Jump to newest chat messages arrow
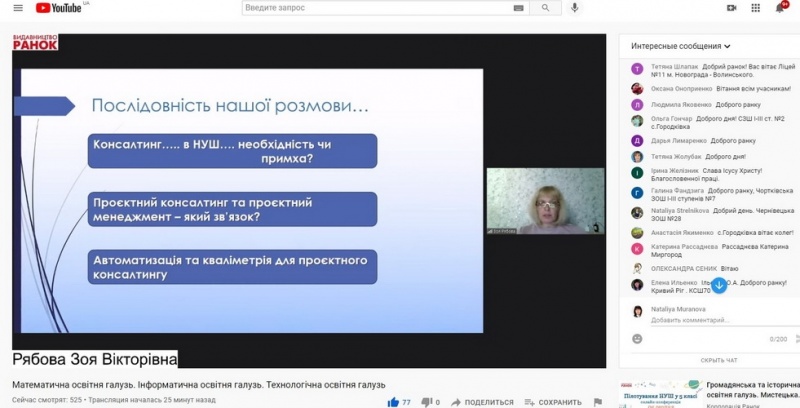The width and height of the screenshot is (800, 408). pos(718,285)
